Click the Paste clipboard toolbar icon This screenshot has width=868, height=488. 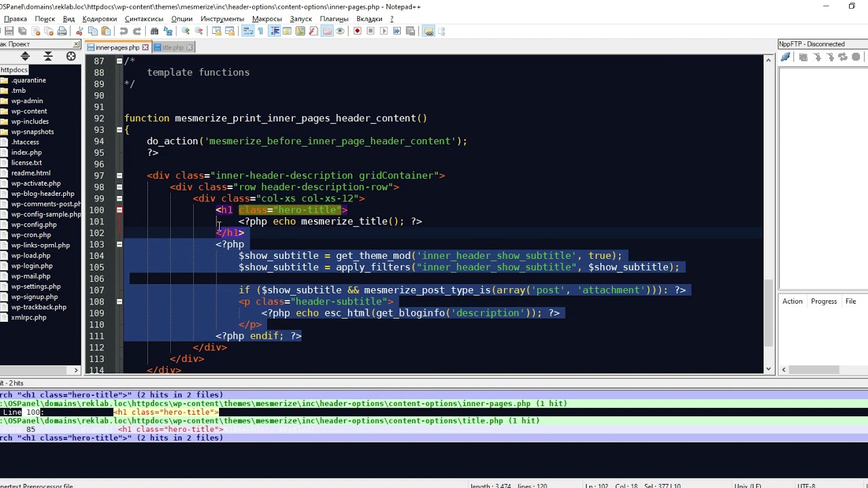coord(106,31)
